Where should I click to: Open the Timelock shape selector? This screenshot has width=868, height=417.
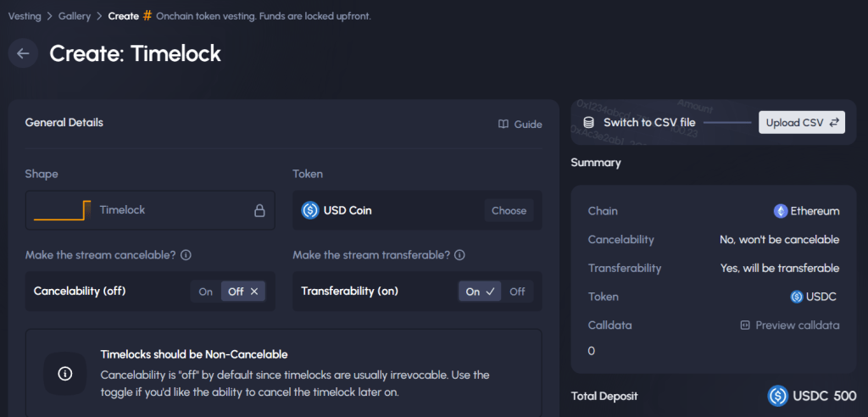click(x=150, y=210)
